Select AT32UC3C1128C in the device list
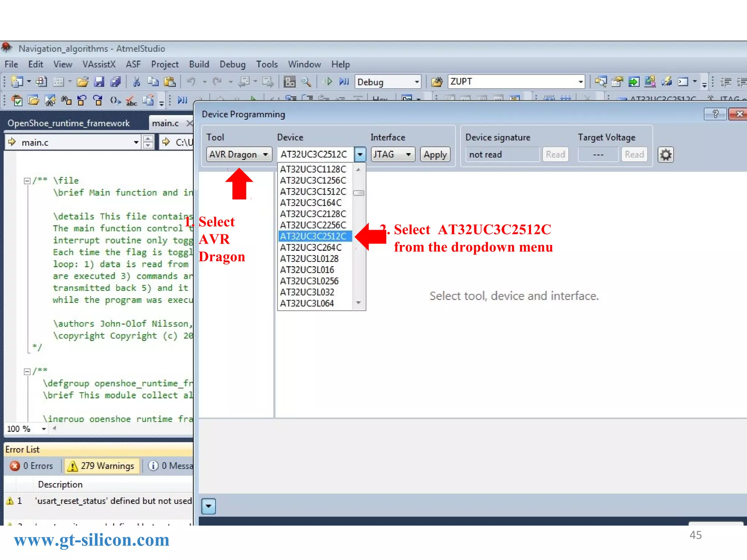The image size is (747, 560). (x=315, y=169)
